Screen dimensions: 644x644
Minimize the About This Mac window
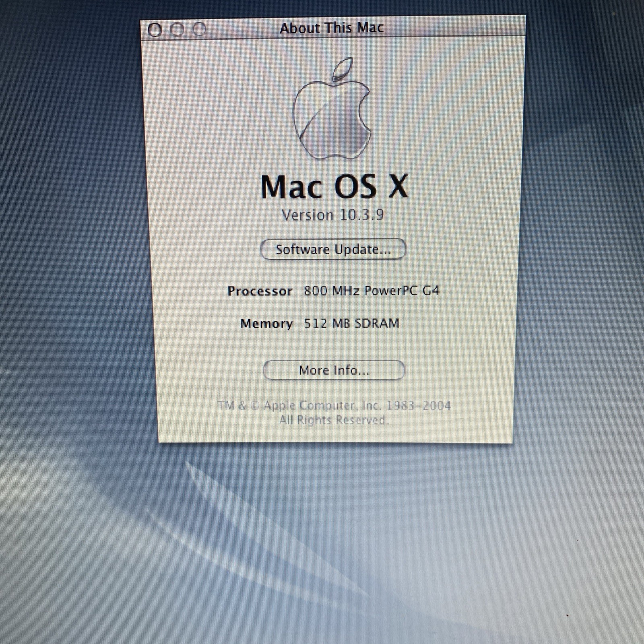177,29
